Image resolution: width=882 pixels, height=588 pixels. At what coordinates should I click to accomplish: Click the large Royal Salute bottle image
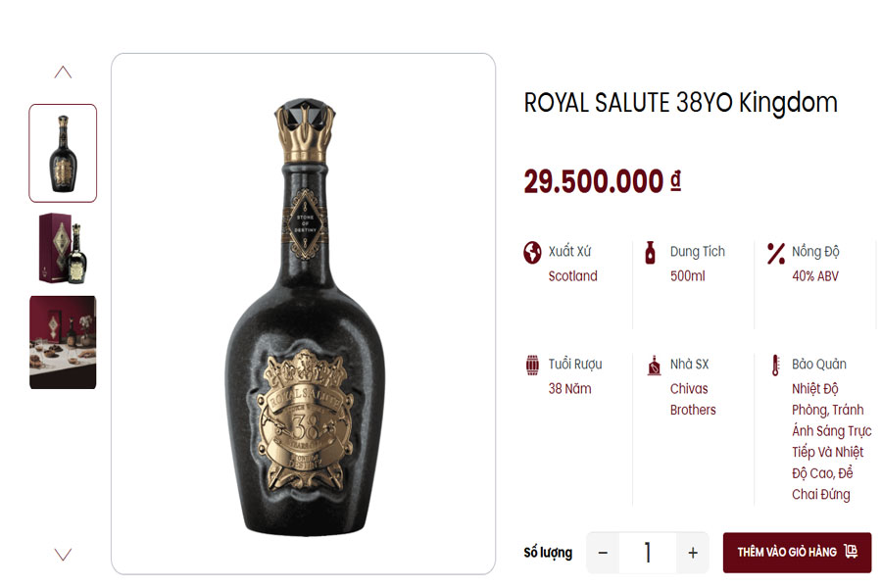click(305, 314)
